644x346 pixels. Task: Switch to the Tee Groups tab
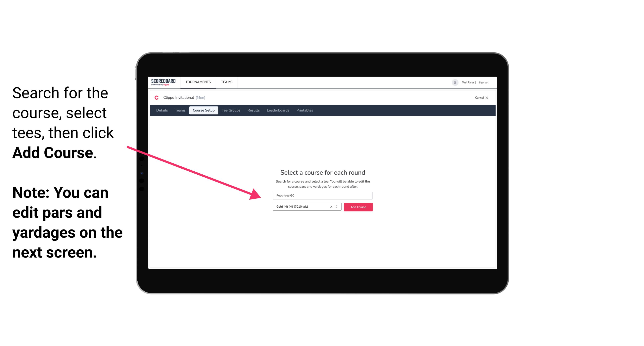(230, 110)
